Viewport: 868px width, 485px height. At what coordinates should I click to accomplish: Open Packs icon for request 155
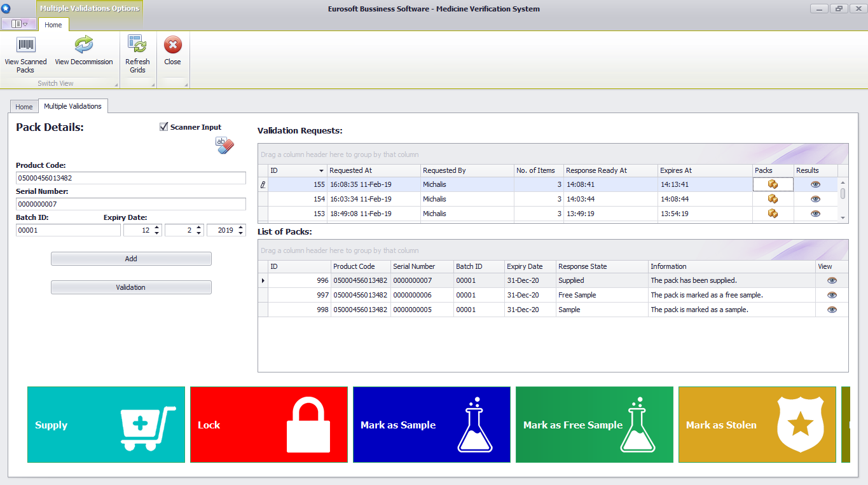773,184
